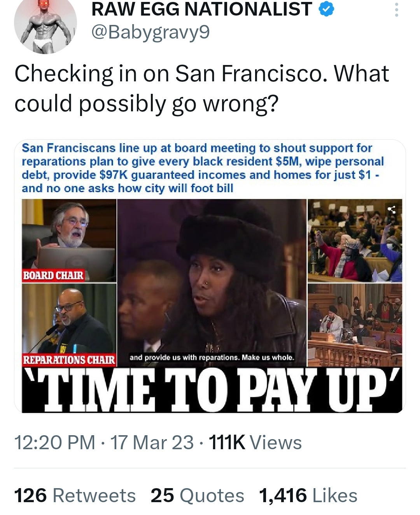420x515 pixels.
Task: Open the Reparations Chair photo
Action: point(69,325)
